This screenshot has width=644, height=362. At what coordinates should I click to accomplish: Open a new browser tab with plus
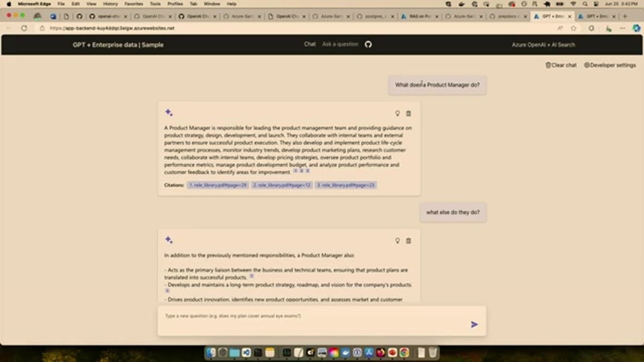tap(625, 16)
